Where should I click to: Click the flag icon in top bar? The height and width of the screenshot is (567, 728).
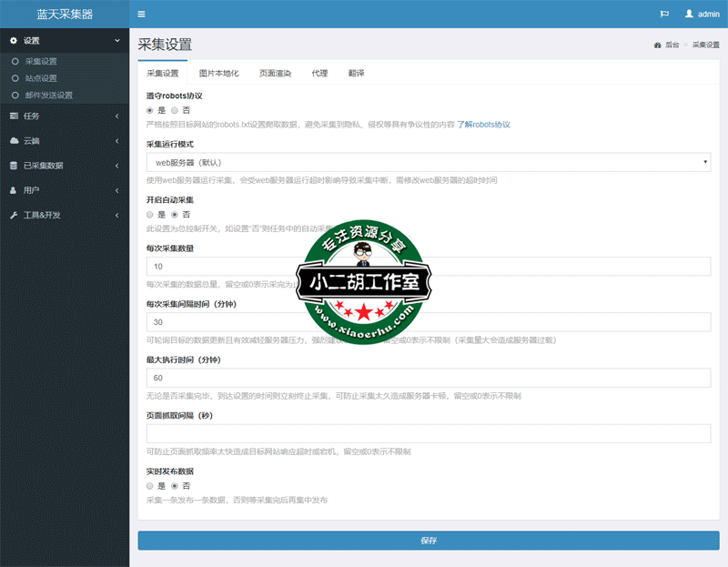pyautogui.click(x=664, y=15)
